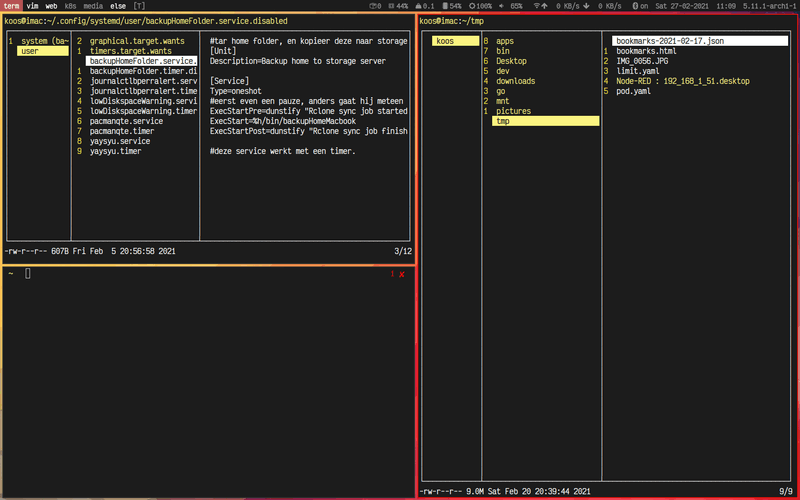Click the clock 11:09

pos(726,6)
